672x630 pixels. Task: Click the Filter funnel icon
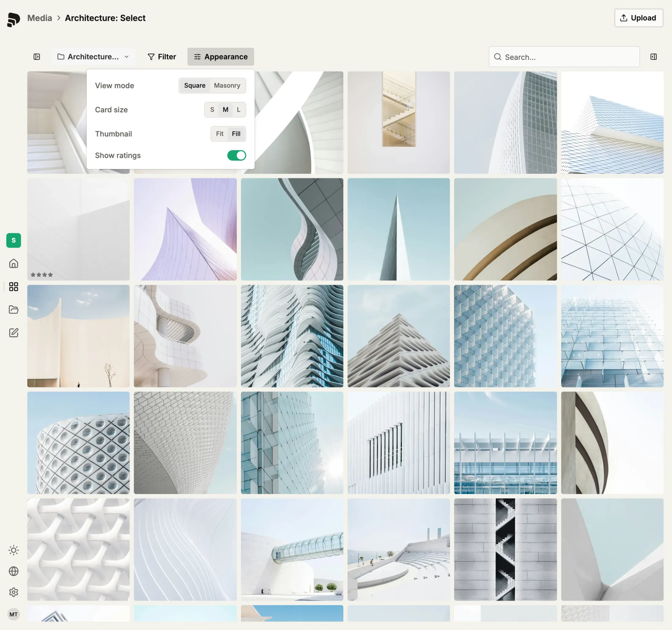click(x=151, y=57)
